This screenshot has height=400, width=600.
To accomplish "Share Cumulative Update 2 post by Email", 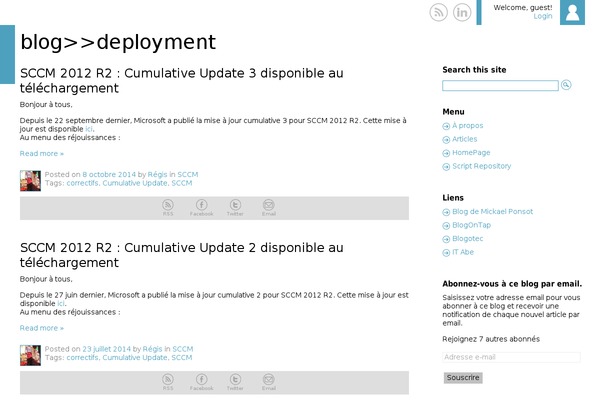I will point(269,382).
